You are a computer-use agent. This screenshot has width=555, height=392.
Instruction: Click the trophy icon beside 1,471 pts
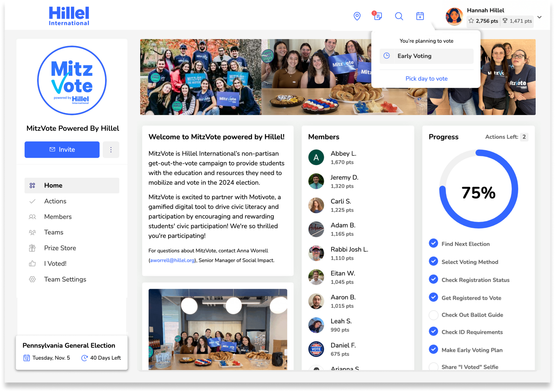click(x=505, y=21)
